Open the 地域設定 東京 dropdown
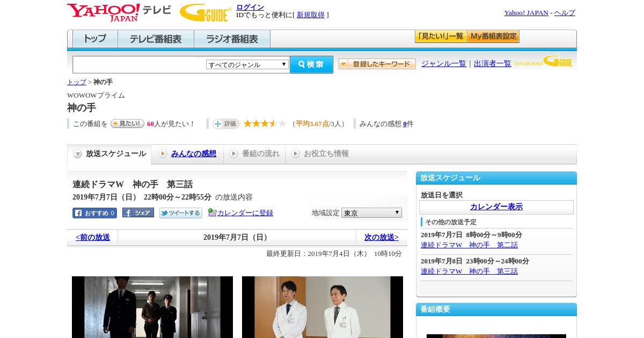Image resolution: width=644 pixels, height=338 pixels. click(371, 213)
